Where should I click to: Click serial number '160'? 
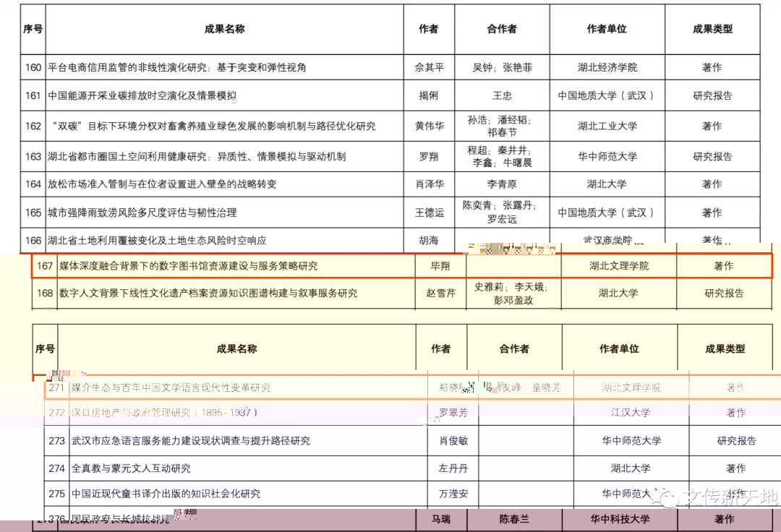pos(33,67)
